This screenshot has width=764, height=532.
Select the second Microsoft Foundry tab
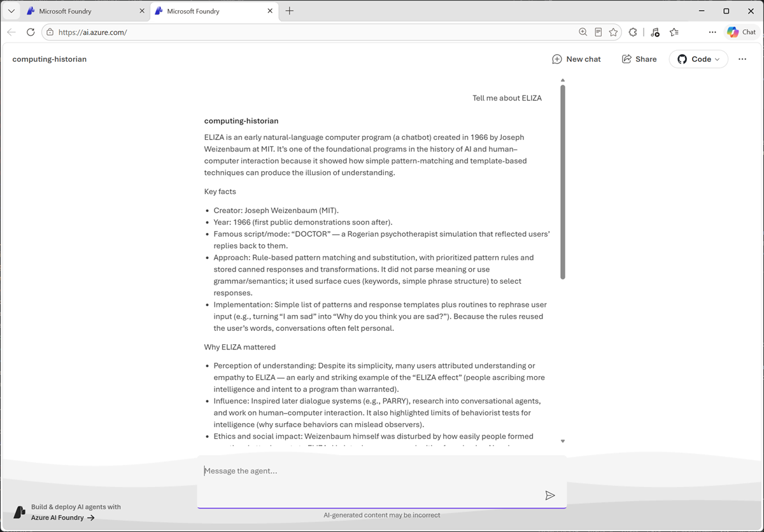215,11
